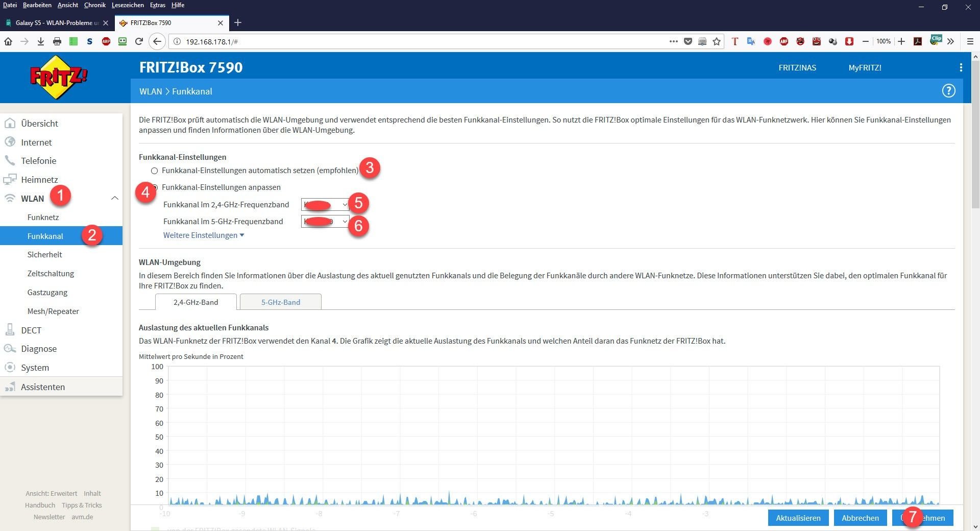The height and width of the screenshot is (531, 980).
Task: Open a new browser tab
Action: (238, 22)
